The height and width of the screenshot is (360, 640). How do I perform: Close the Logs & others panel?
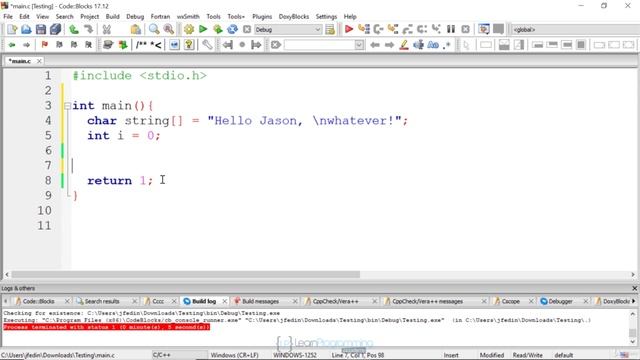click(634, 289)
